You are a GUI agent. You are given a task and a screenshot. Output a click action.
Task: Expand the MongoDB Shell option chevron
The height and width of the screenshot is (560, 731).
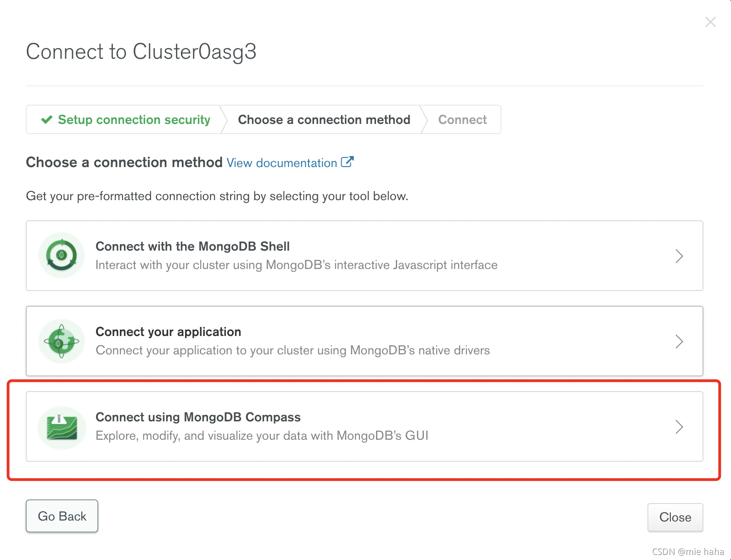point(679,256)
